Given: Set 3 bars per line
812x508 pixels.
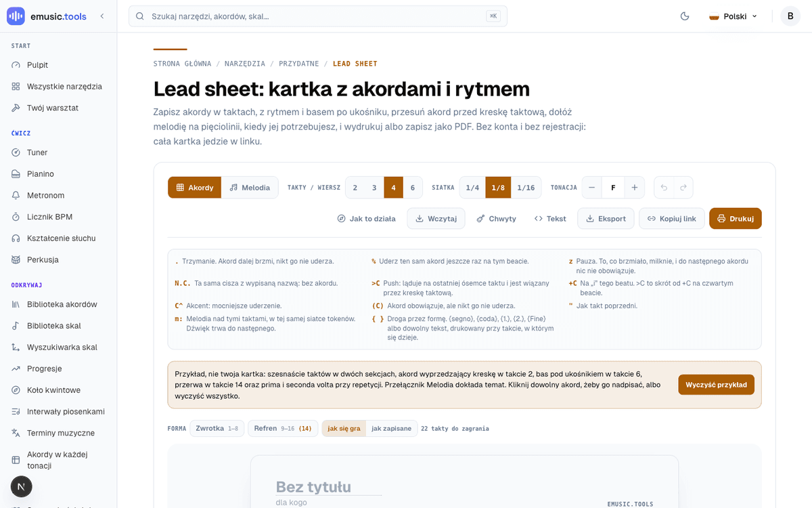Looking at the screenshot, I should [374, 188].
